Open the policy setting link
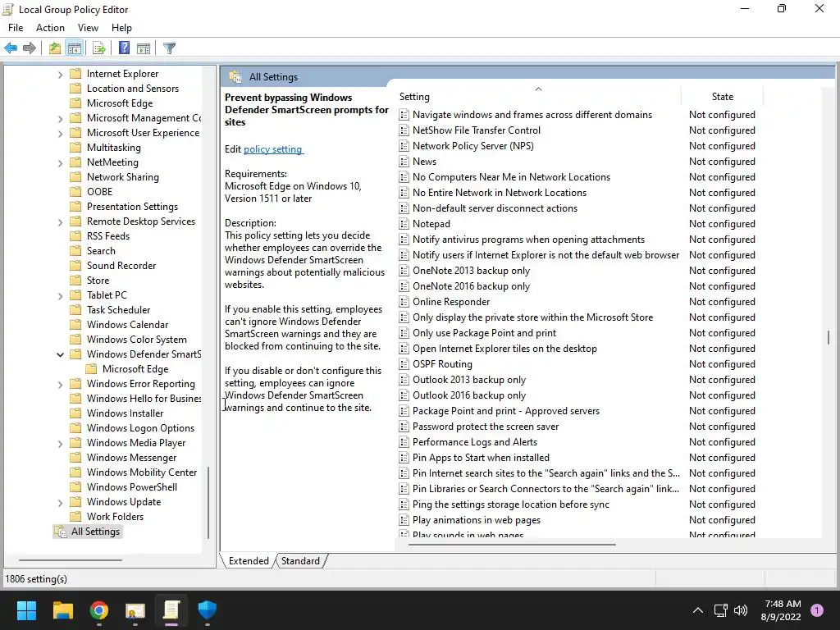Screen dimensions: 840x630 [273, 149]
